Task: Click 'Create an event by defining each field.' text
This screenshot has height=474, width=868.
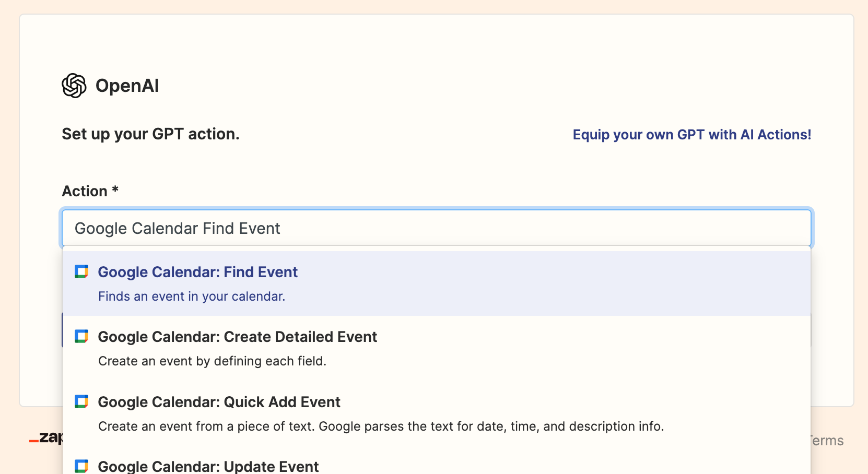Action: tap(212, 361)
